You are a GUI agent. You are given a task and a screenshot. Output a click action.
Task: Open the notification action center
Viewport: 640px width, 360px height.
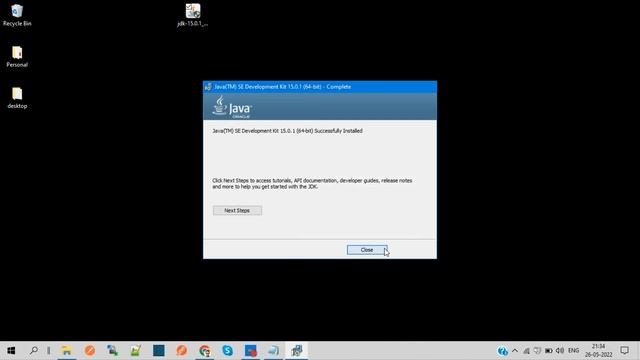pyautogui.click(x=624, y=351)
